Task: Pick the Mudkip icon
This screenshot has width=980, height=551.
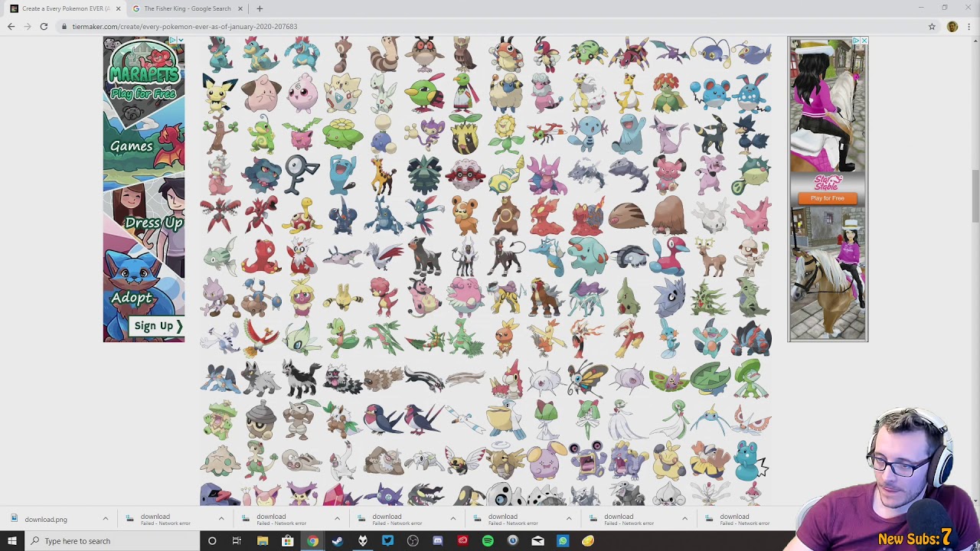Action: (668, 337)
